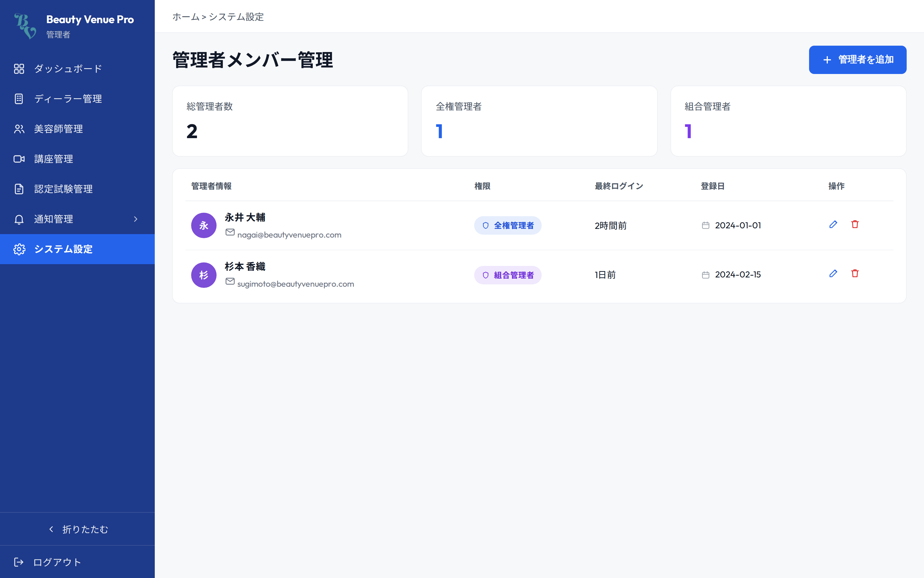Log out via ログアウト
The height and width of the screenshot is (578, 924).
pyautogui.click(x=77, y=562)
